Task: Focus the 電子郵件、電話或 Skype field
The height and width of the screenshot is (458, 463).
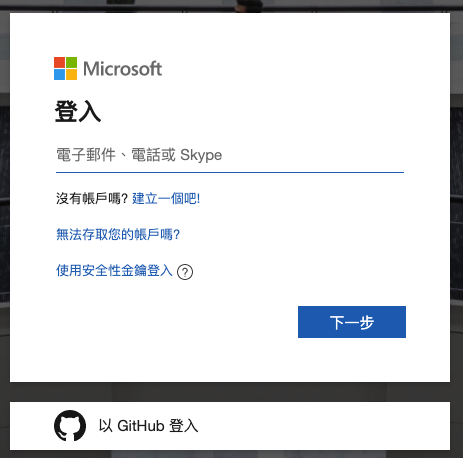Action: coord(230,155)
